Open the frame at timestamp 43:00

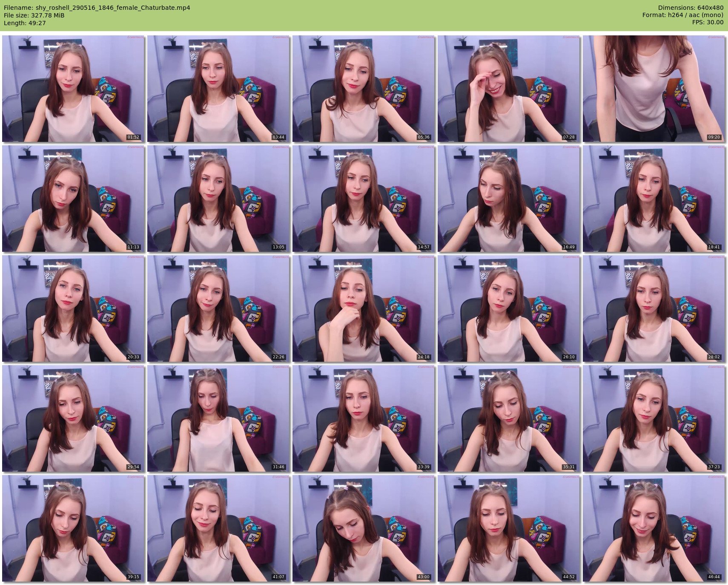(x=363, y=528)
